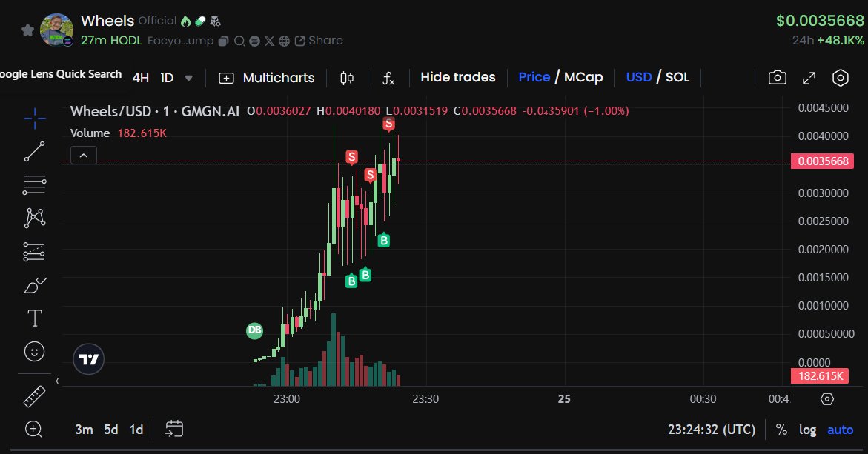Image resolution: width=868 pixels, height=454 pixels.
Task: Open the go-to-date calendar icon
Action: 173,429
